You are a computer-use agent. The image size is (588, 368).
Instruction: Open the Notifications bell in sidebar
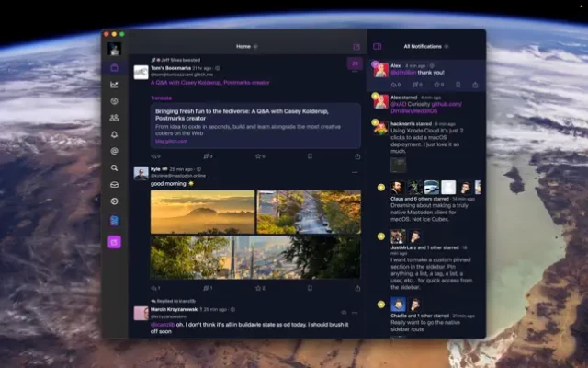(114, 134)
